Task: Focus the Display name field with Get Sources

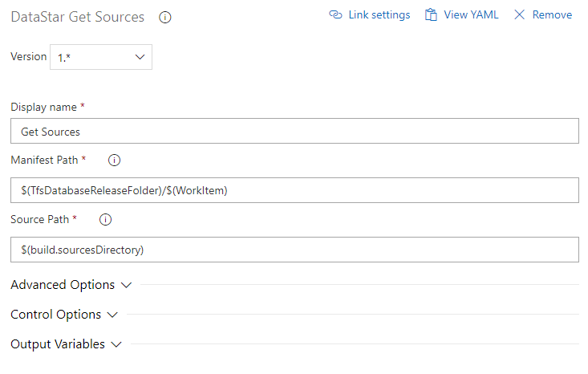Action: pyautogui.click(x=294, y=132)
